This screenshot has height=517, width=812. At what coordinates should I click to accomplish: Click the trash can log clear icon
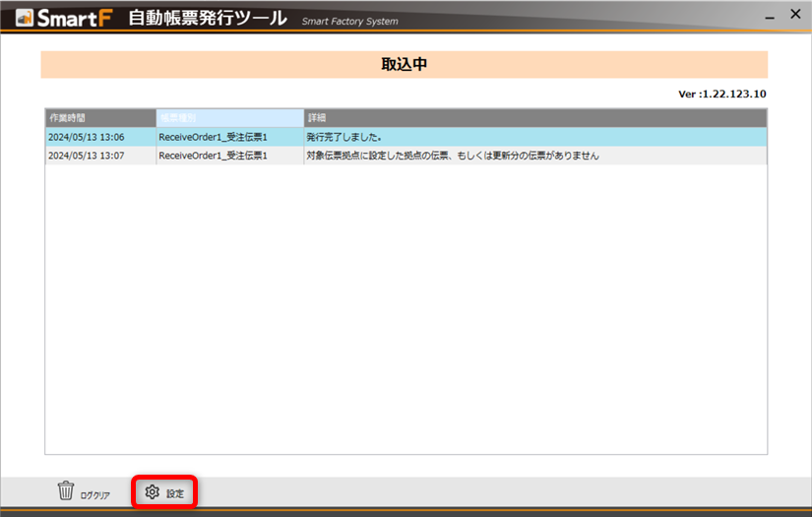(66, 490)
